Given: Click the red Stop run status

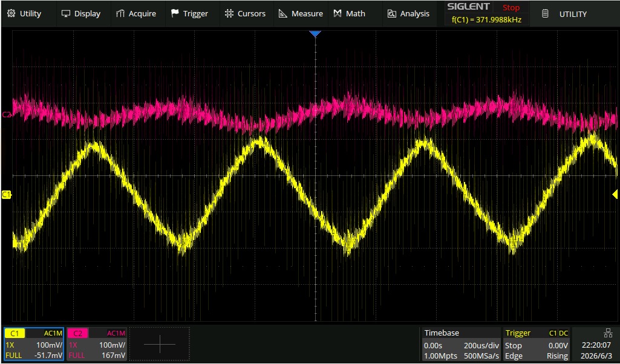Looking at the screenshot, I should point(511,7).
